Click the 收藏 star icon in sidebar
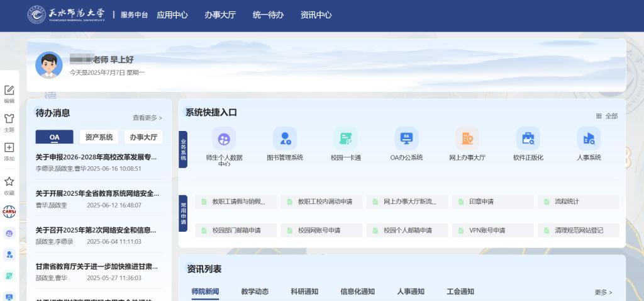 tap(9, 182)
